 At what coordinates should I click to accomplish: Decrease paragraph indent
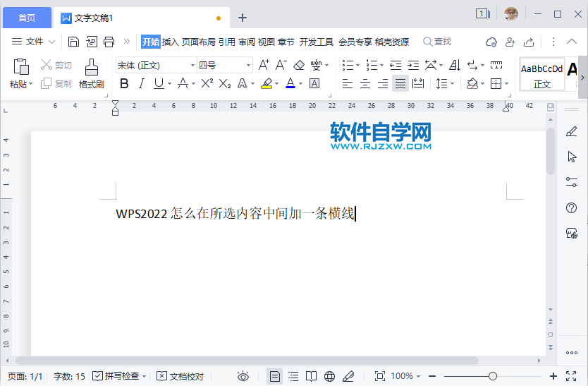click(396, 66)
